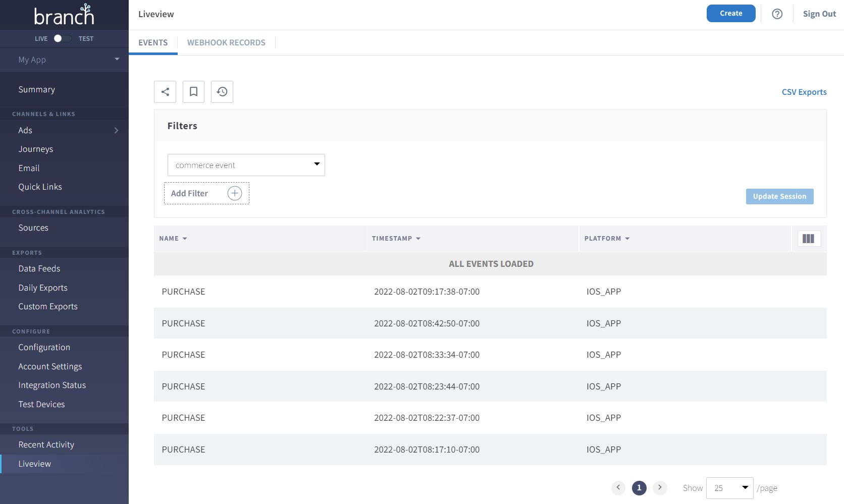Open the 25 per page dropdown

click(x=730, y=488)
